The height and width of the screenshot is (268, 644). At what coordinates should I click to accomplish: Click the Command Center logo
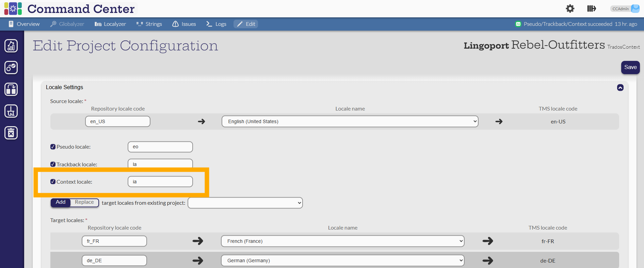pos(13,9)
